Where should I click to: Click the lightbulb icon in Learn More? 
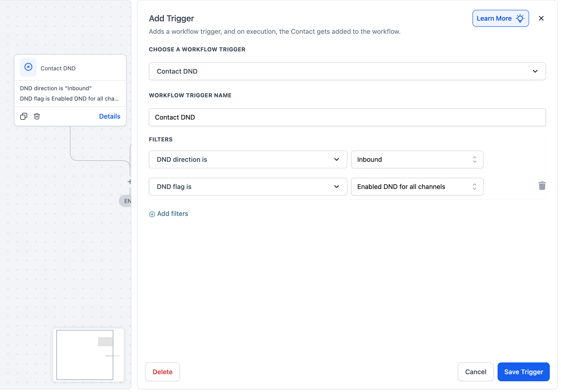click(520, 18)
